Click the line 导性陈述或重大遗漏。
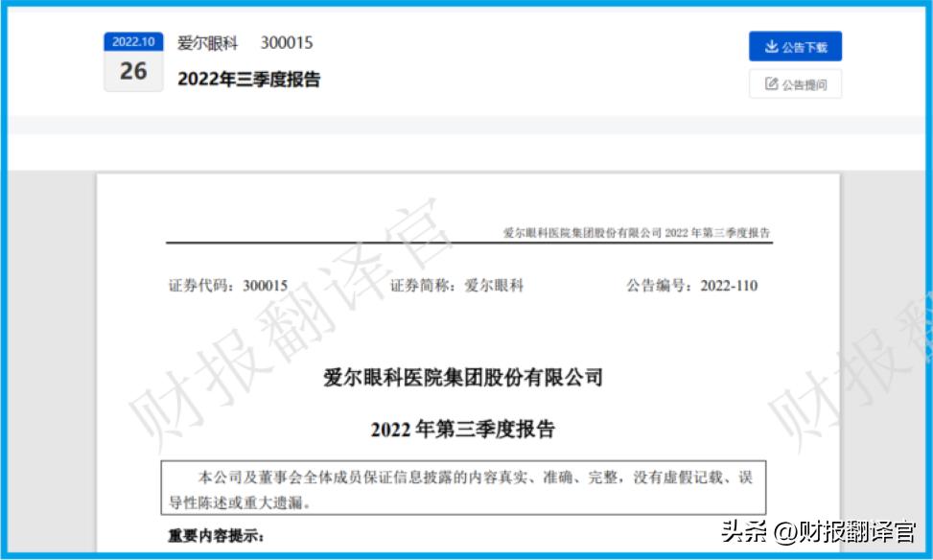 [240, 502]
